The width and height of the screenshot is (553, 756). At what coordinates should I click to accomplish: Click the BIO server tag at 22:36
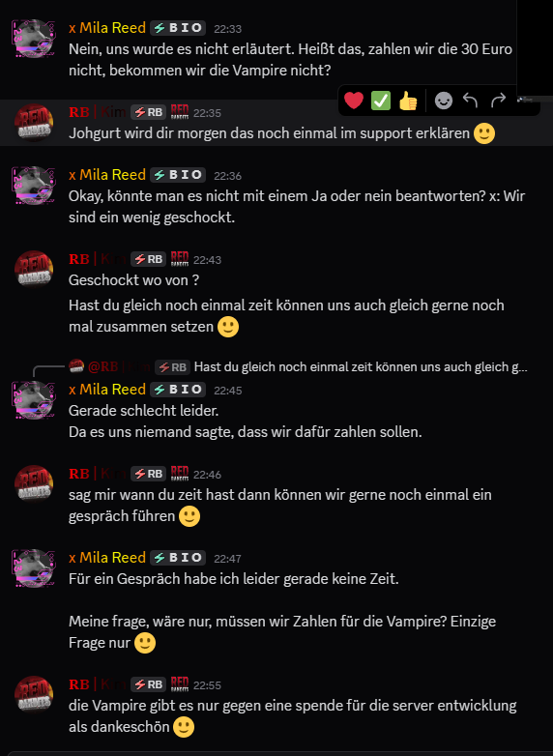point(178,175)
